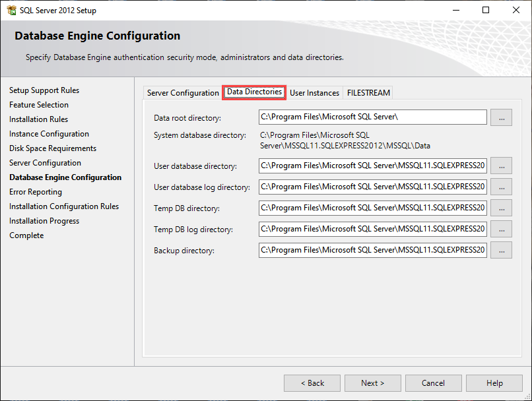
Task: Browse for the Data root directory
Action: coord(502,117)
